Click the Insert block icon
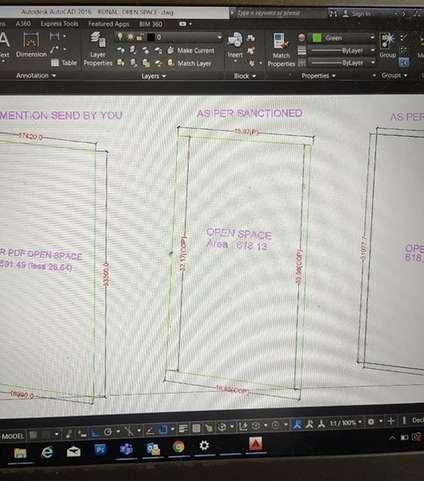This screenshot has height=481, width=424. tap(235, 45)
